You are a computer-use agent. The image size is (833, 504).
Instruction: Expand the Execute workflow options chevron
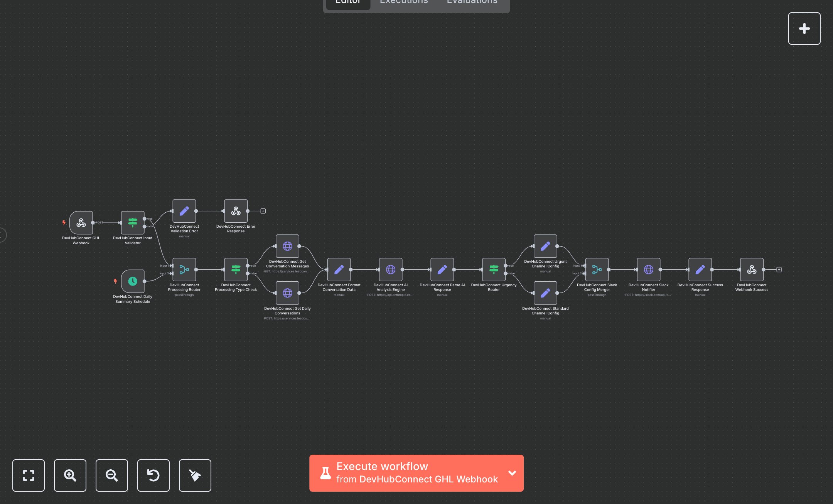pos(512,473)
